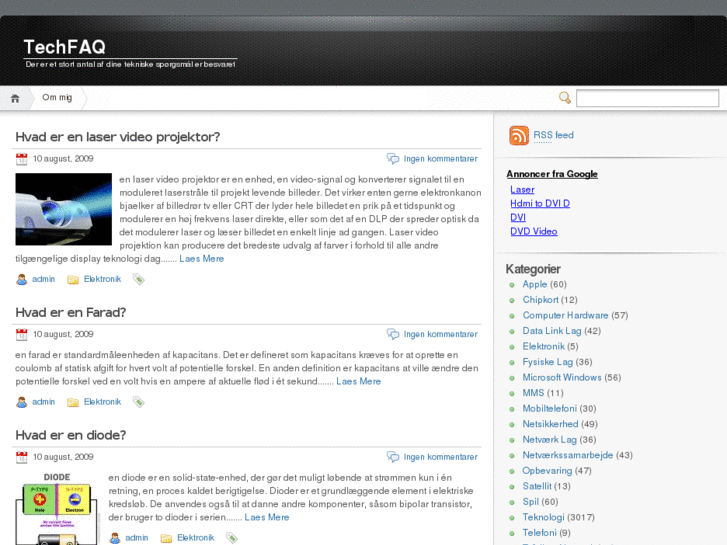Open the Fysiske Lag category

point(548,362)
